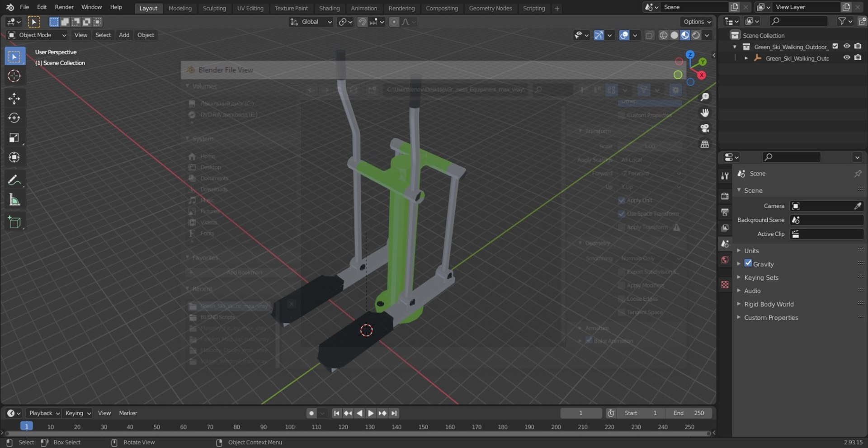The height and width of the screenshot is (448, 868).
Task: Expand the Rigid Body World panel
Action: 769,304
